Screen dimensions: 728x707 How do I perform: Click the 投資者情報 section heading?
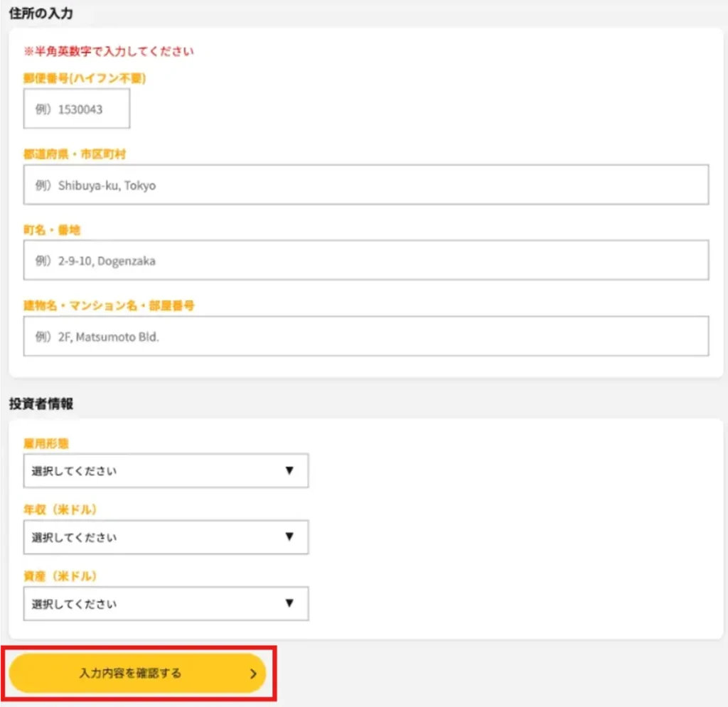[x=41, y=403]
